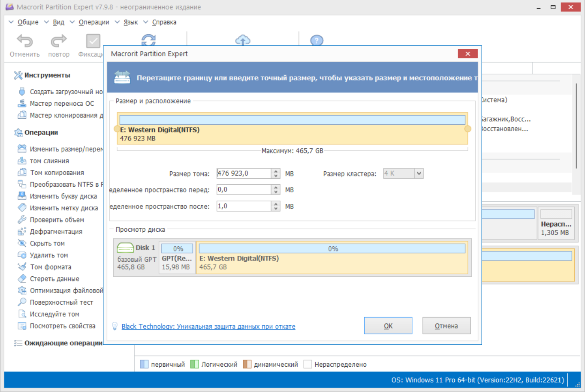
Task: Click the Отмена button
Action: [446, 326]
